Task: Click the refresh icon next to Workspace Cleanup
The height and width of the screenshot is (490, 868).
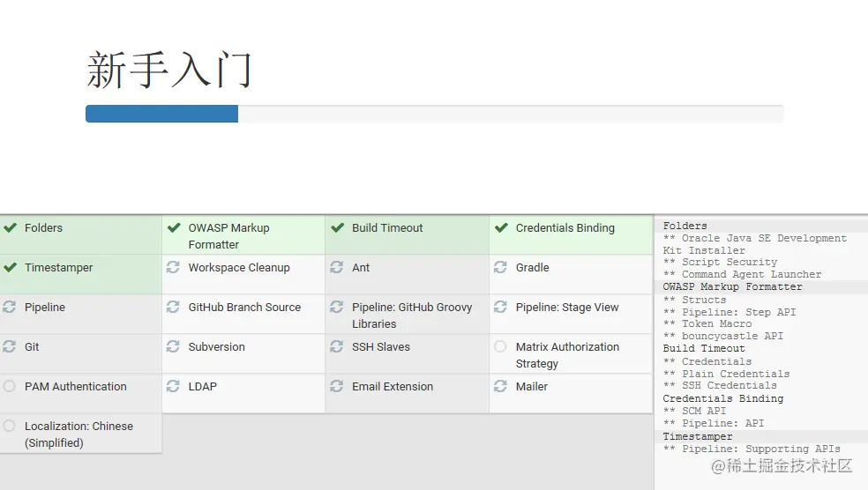Action: (x=173, y=268)
